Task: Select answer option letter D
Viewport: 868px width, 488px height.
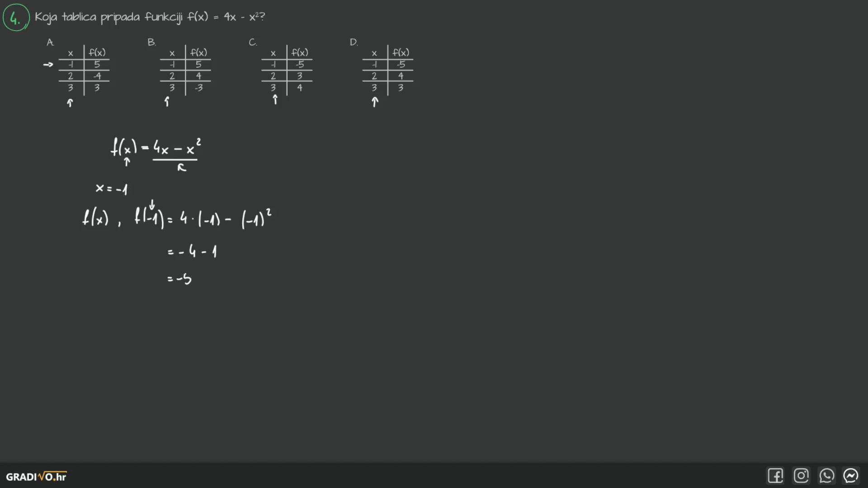Action: point(354,42)
